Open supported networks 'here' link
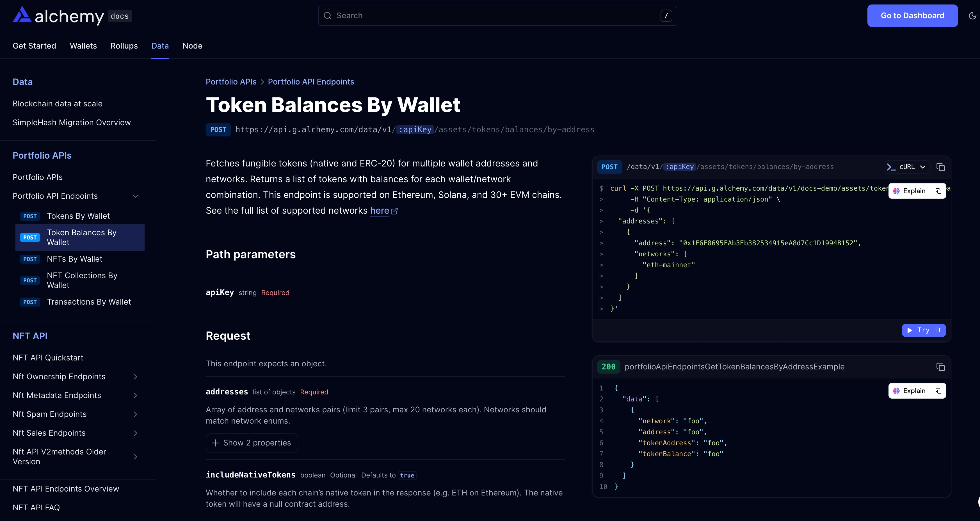 [x=379, y=211]
